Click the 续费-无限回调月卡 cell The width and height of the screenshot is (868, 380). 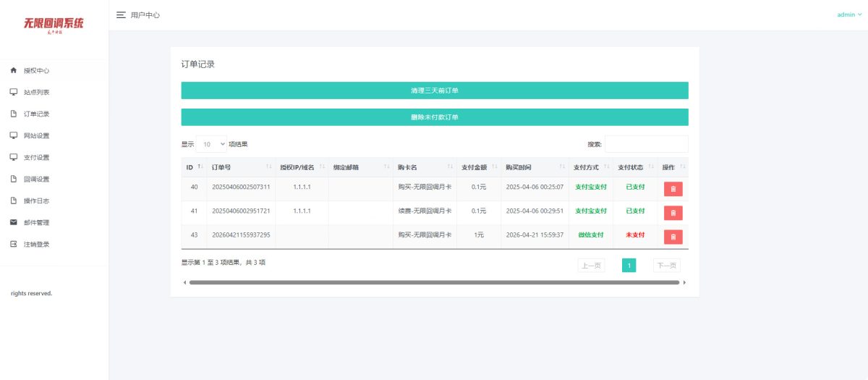[x=425, y=211]
